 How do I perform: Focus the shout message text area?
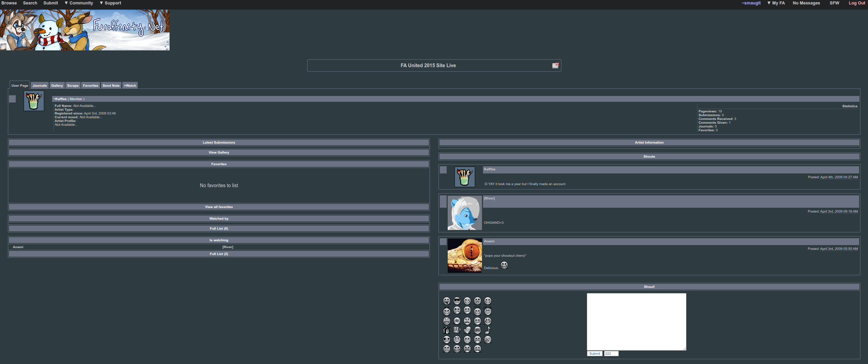point(636,321)
